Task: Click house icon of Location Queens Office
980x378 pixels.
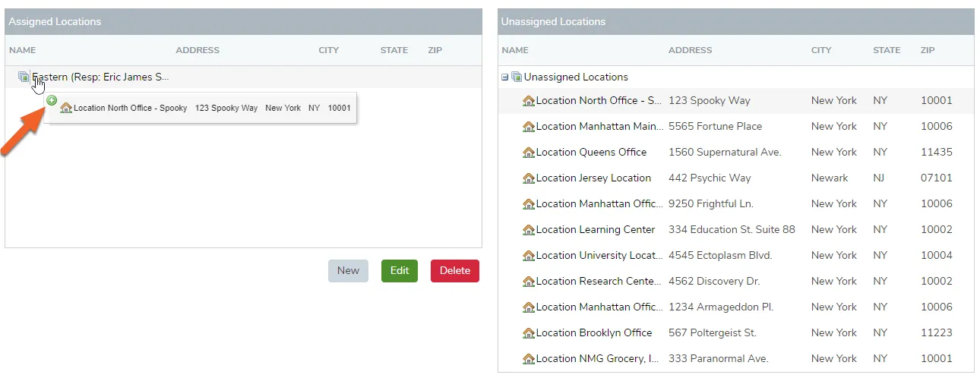Action: pyautogui.click(x=529, y=153)
